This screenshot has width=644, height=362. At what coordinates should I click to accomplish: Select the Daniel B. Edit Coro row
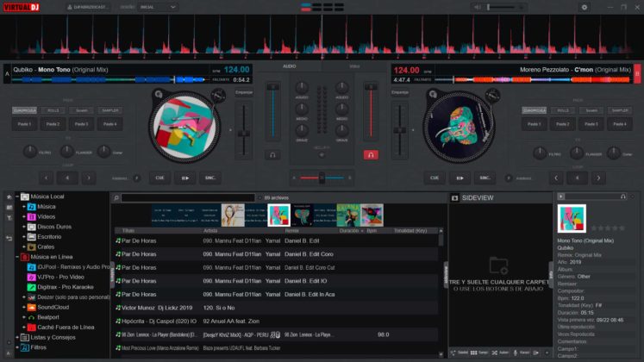pos(277,254)
